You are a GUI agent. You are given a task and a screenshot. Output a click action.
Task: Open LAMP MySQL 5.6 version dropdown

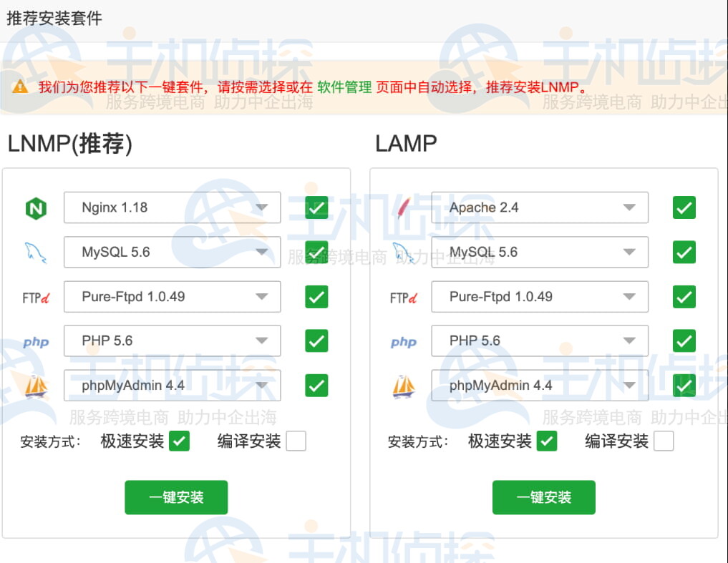[x=540, y=252]
